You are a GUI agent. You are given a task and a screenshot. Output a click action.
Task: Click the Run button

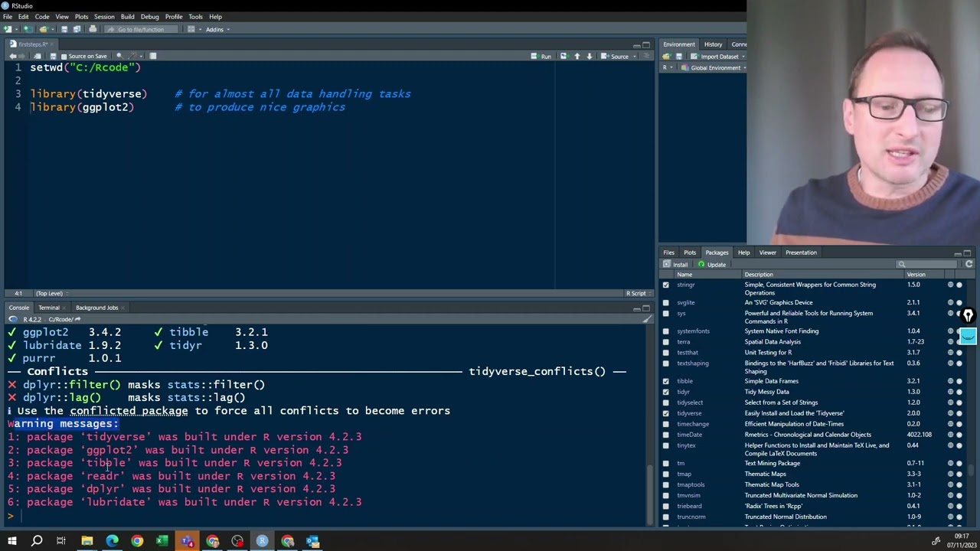coord(541,56)
